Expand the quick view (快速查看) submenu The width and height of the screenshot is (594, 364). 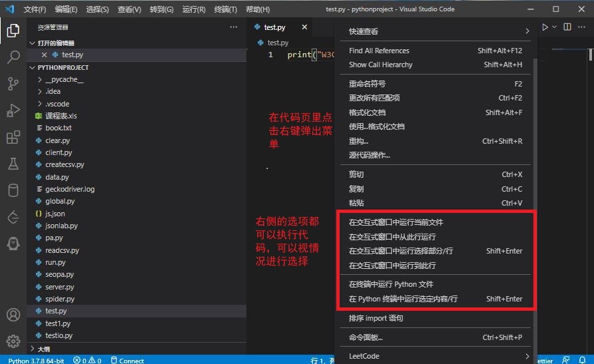pyautogui.click(x=435, y=31)
